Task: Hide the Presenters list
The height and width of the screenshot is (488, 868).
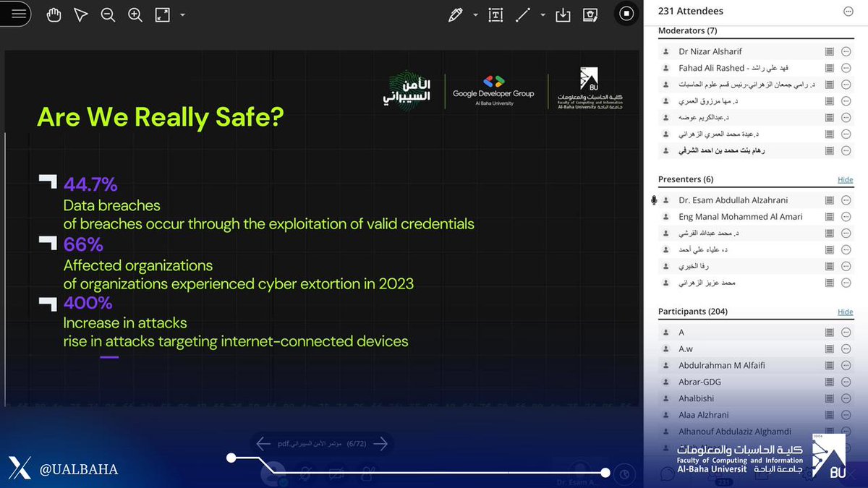Action: (x=845, y=179)
